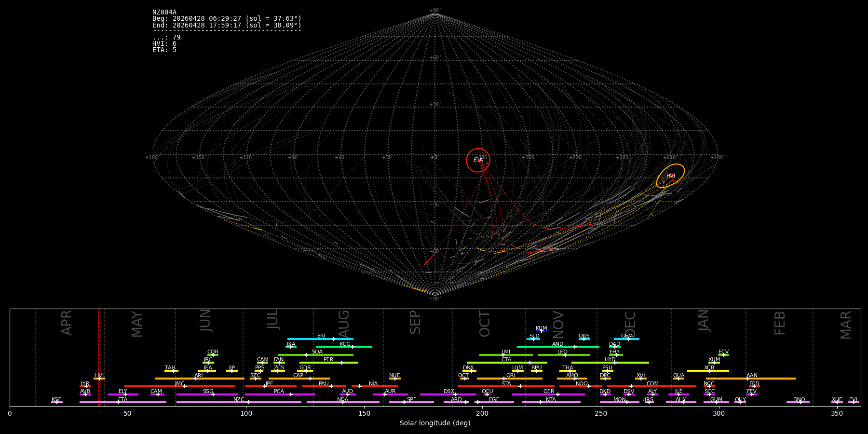Select the Beg timestamp line
The width and height of the screenshot is (868, 434).
pyautogui.click(x=227, y=19)
